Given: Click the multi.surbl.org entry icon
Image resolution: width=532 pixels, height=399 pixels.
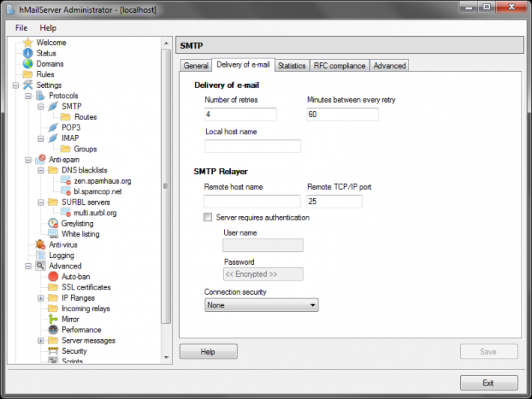Looking at the screenshot, I should click(x=65, y=212).
